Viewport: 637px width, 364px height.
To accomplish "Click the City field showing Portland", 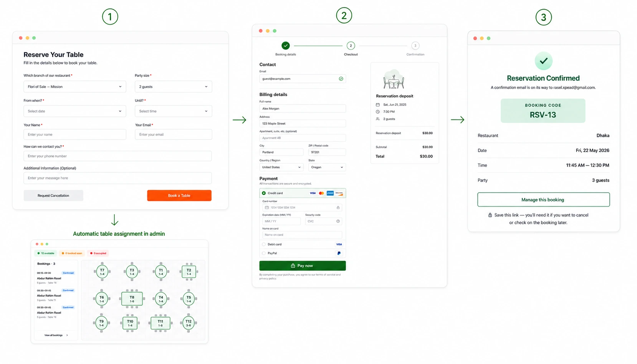I will pos(281,152).
